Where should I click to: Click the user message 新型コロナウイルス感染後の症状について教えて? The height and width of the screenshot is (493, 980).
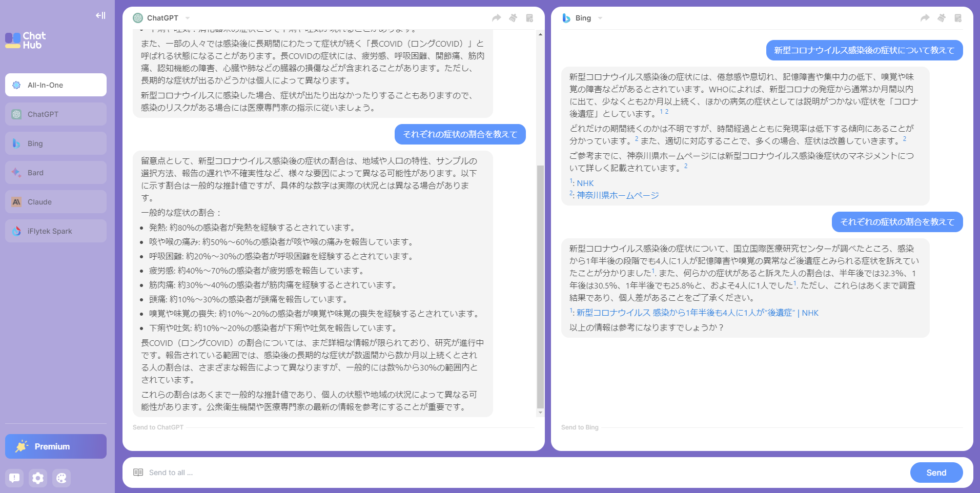865,50
